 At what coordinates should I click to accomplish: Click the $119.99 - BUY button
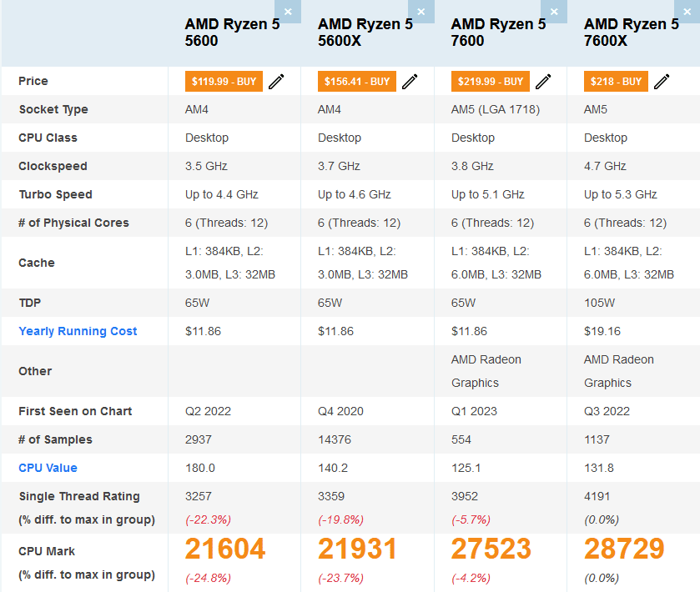224,82
